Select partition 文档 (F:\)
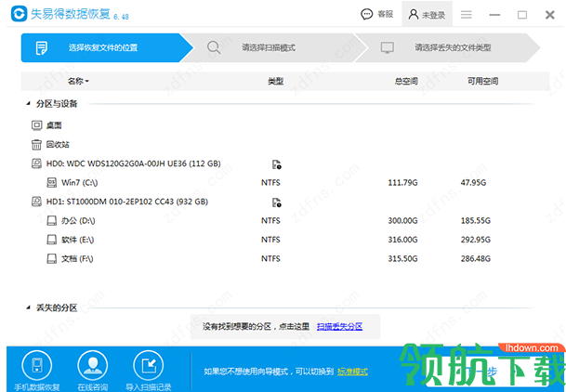This screenshot has width=566, height=392. pos(77,259)
